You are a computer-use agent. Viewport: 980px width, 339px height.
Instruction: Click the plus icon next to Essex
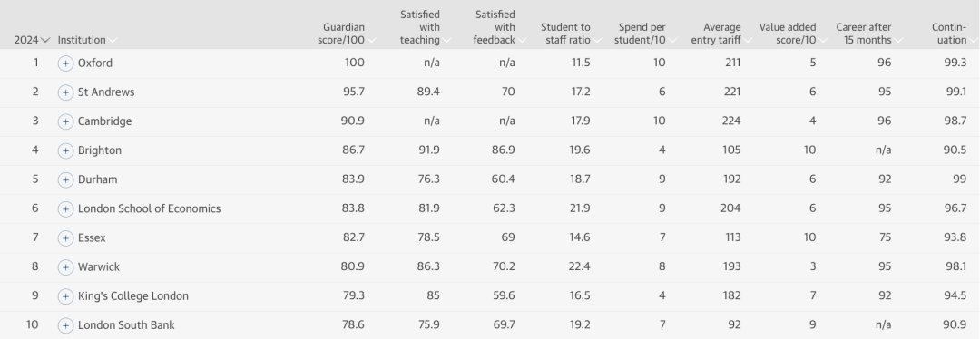click(x=65, y=238)
